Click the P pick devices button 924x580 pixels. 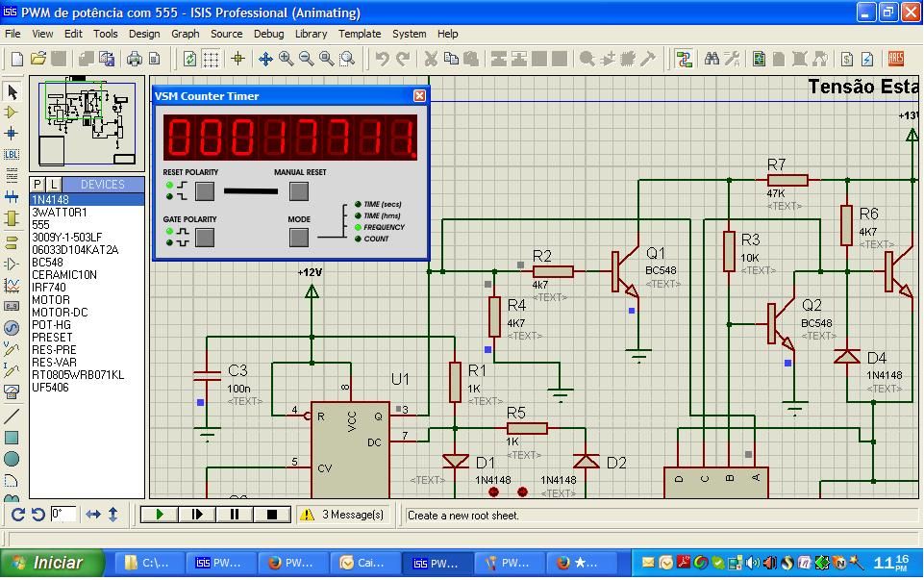pos(37,184)
